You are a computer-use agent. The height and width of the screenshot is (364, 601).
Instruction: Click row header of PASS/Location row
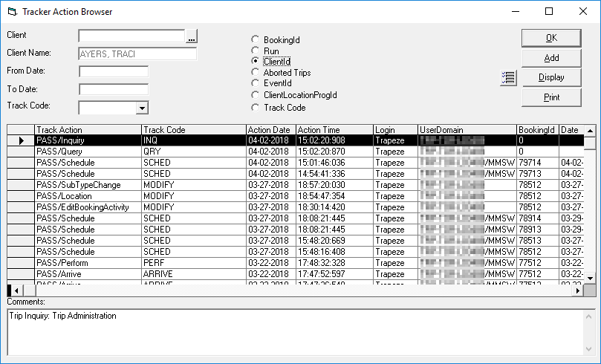(21, 196)
